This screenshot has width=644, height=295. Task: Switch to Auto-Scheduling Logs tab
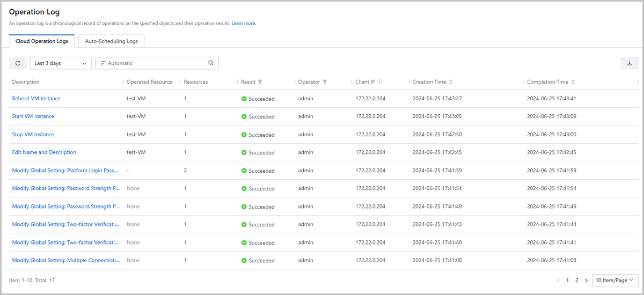(111, 41)
